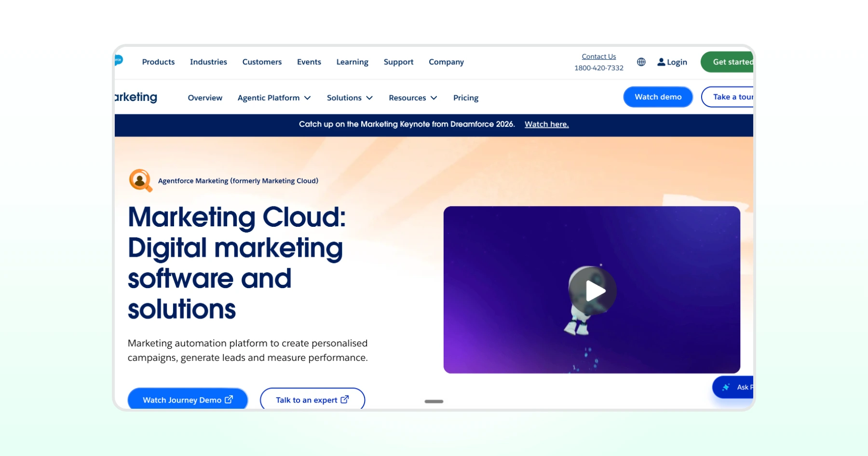This screenshot has width=868, height=456.
Task: Click the phone number 1800-420-7332
Action: [x=599, y=68]
